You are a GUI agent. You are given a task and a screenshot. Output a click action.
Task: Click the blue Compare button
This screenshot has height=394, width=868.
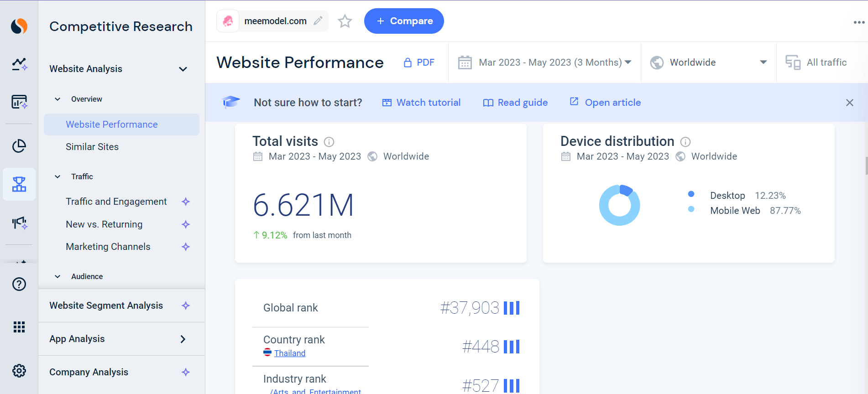(x=404, y=21)
